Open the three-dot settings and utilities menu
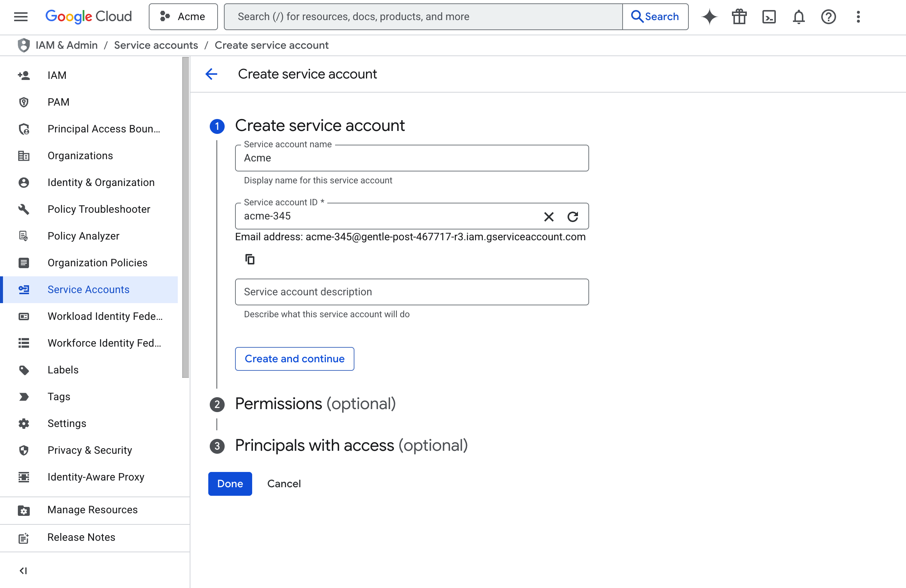The image size is (906, 588). click(858, 17)
